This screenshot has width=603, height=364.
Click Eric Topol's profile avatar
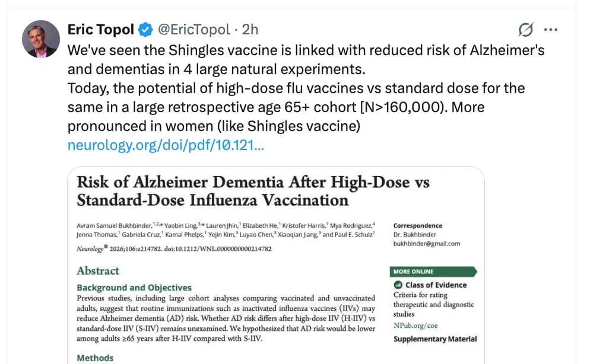[x=41, y=39]
